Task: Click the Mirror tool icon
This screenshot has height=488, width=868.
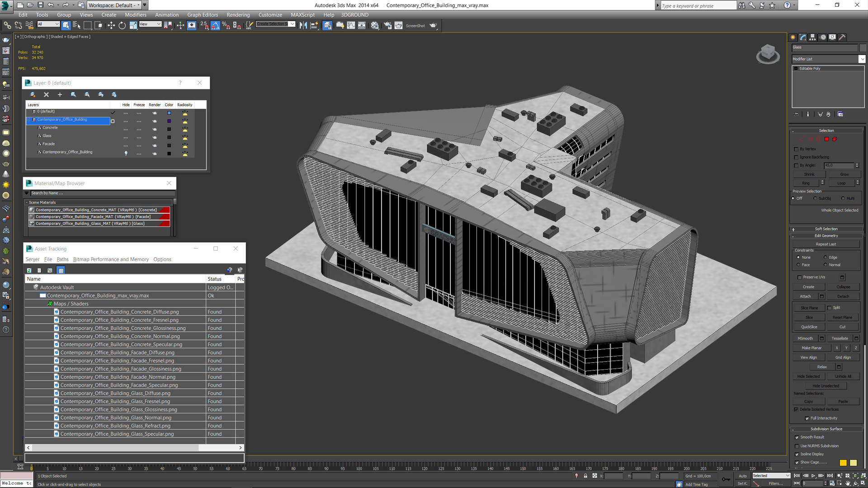Action: pyautogui.click(x=303, y=25)
